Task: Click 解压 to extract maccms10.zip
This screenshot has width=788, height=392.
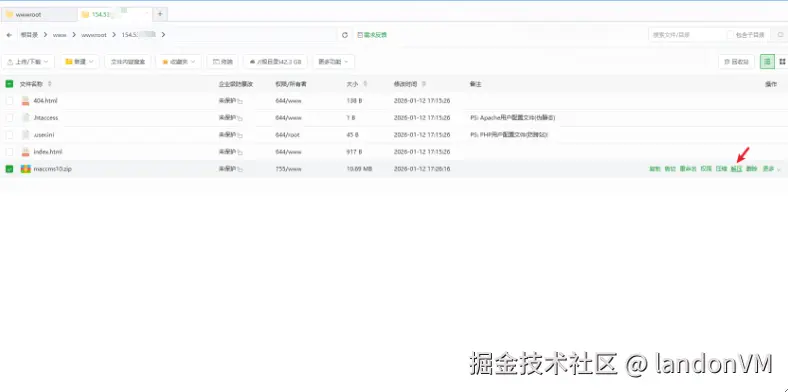Action: [736, 169]
